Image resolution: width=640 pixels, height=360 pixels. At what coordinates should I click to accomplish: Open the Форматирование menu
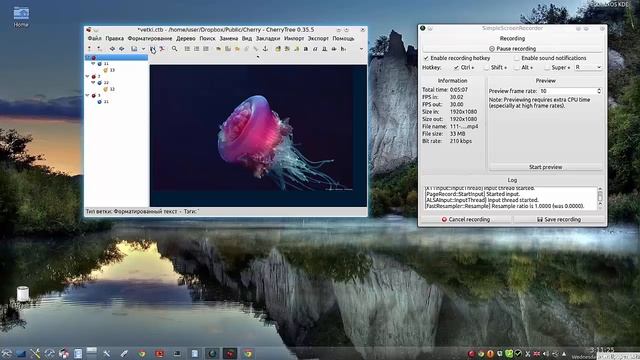tap(150, 38)
